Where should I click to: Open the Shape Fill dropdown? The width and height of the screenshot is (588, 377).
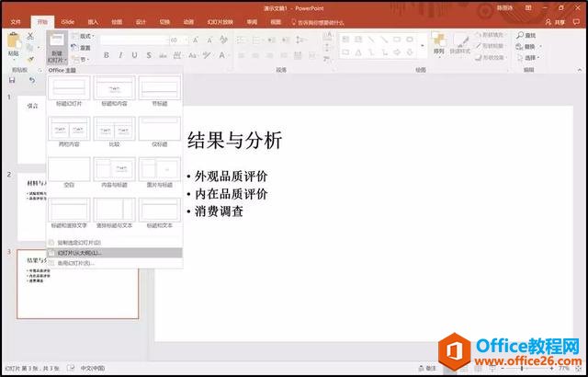pos(490,35)
